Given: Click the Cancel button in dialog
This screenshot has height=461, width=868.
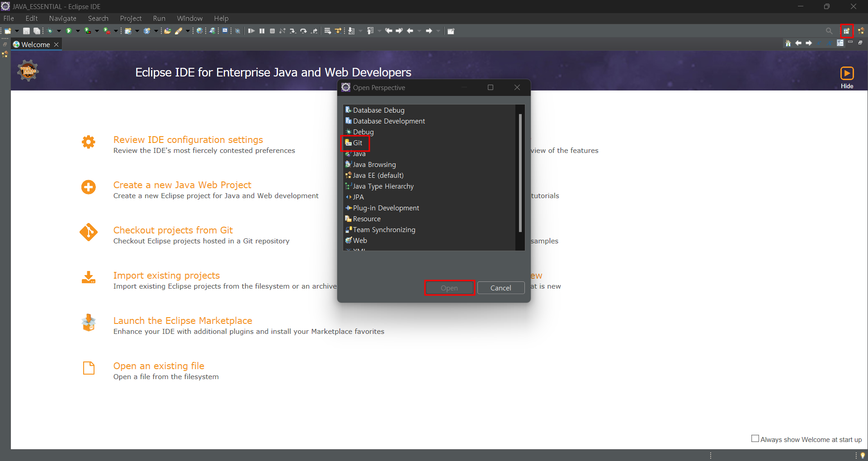Looking at the screenshot, I should click(x=501, y=288).
